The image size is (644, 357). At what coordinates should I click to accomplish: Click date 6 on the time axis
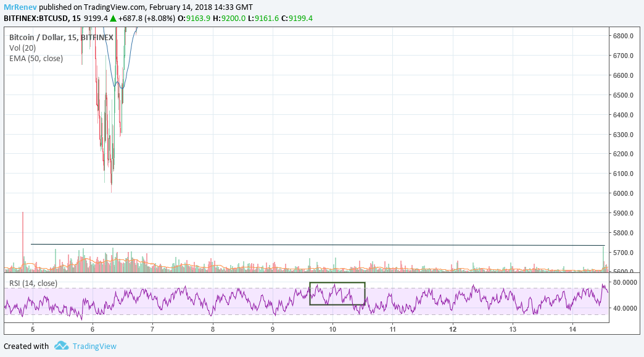coord(93,329)
